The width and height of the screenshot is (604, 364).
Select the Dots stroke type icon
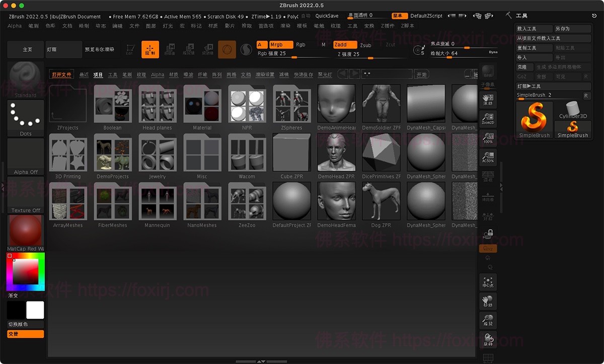pyautogui.click(x=26, y=118)
